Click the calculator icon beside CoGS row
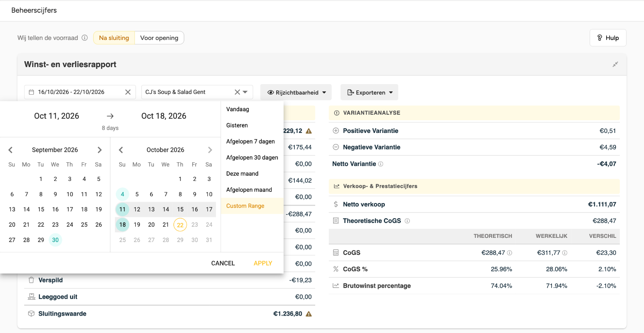 coord(336,253)
